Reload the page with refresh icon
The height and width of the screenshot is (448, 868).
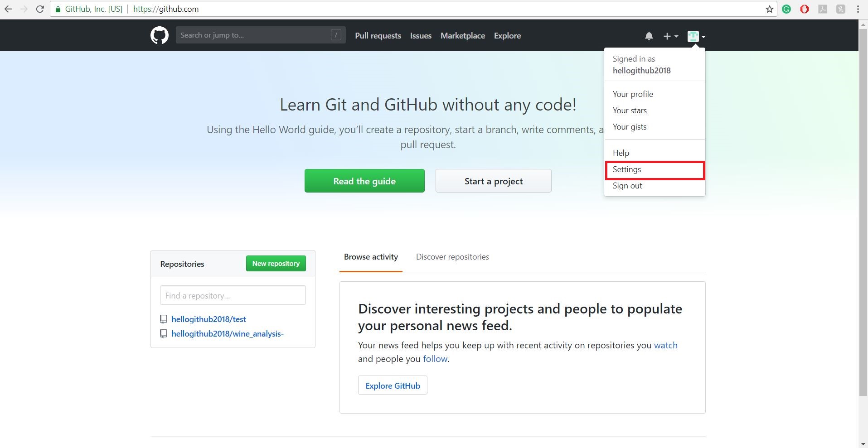pos(40,9)
